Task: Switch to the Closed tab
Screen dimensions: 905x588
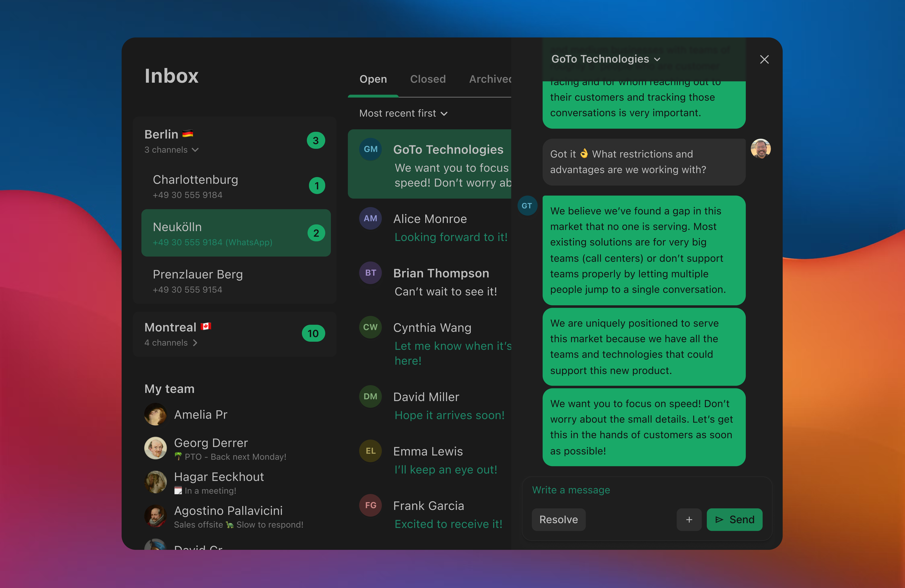Action: point(428,79)
